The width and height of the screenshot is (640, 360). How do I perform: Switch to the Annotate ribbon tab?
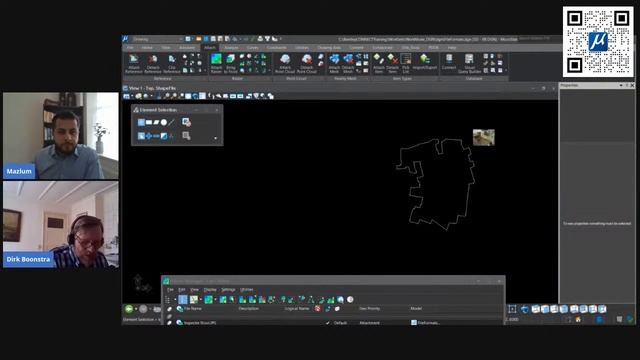[x=187, y=48]
